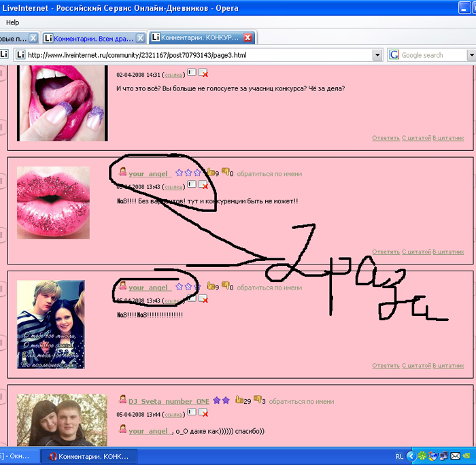Open your_angel mention in DJ_Sveta's reply
Image resolution: width=476 pixels, height=465 pixels.
tap(150, 431)
